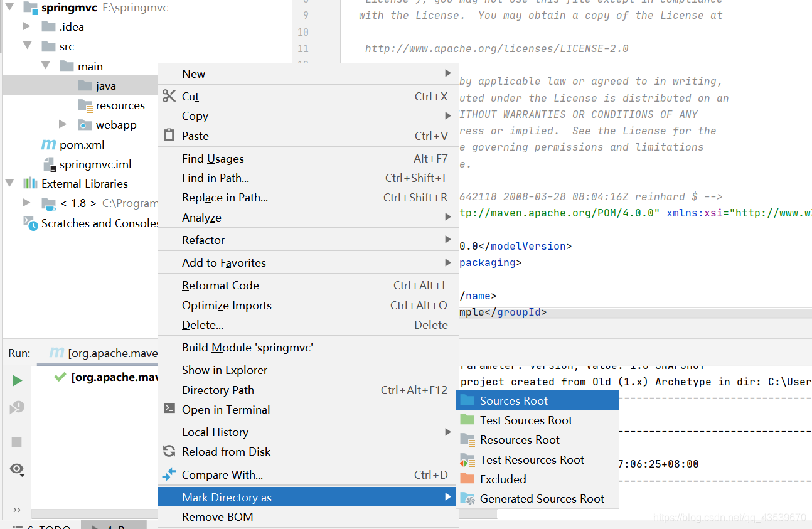
Task: Open the Refactor submenu arrow
Action: (448, 240)
